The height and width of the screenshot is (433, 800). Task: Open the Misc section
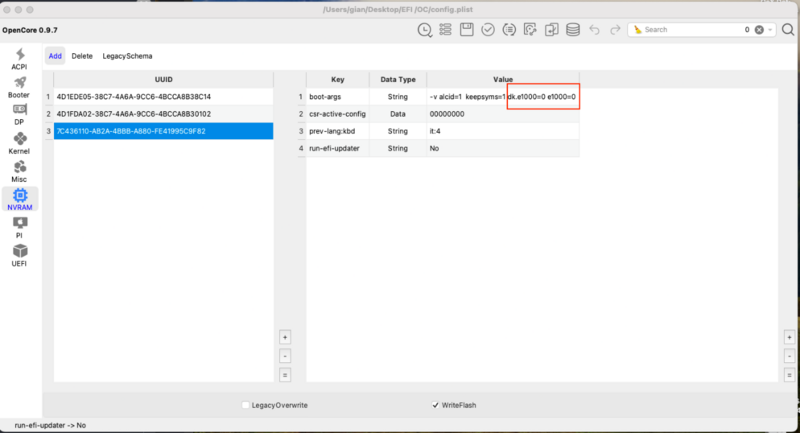[x=19, y=172]
